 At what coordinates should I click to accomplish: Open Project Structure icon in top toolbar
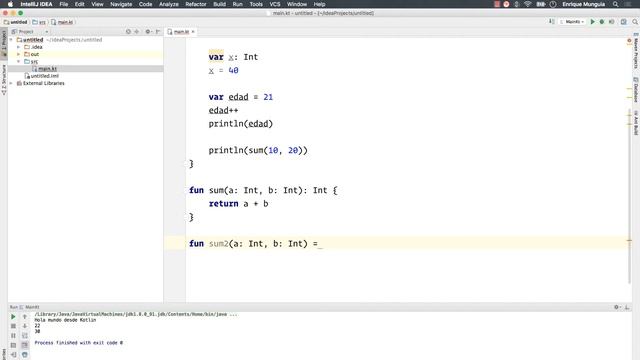coord(624,22)
